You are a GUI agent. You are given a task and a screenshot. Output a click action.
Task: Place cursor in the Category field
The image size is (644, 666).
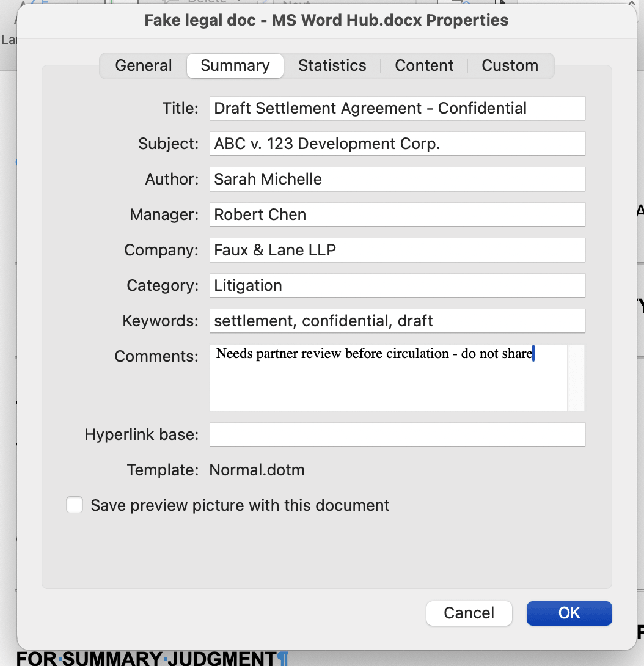pos(397,286)
